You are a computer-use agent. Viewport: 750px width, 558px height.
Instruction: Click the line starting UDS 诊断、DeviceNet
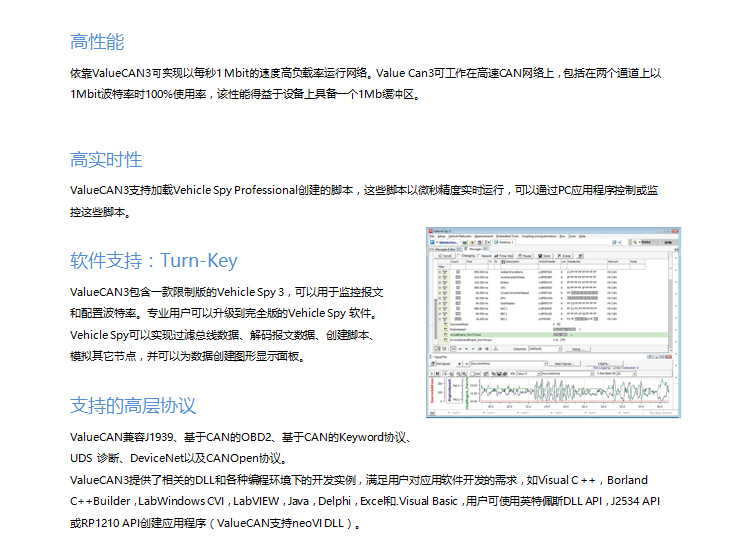pyautogui.click(x=179, y=458)
